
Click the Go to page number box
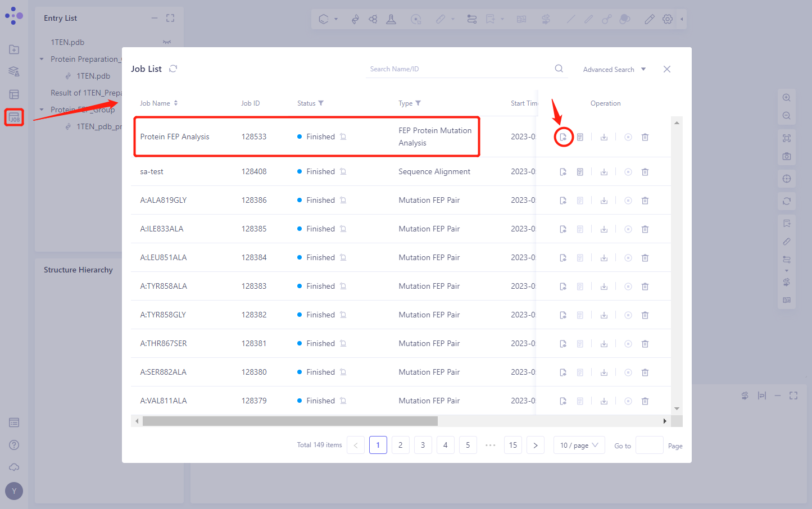click(649, 446)
